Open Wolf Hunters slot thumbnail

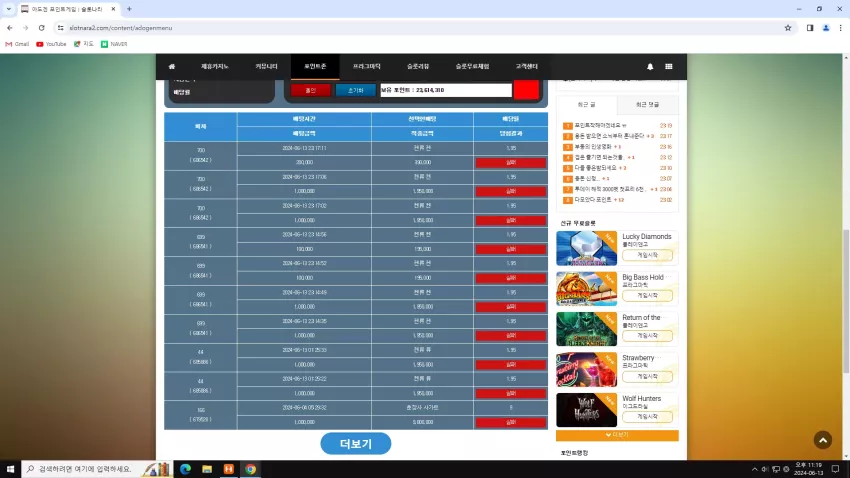tap(587, 410)
